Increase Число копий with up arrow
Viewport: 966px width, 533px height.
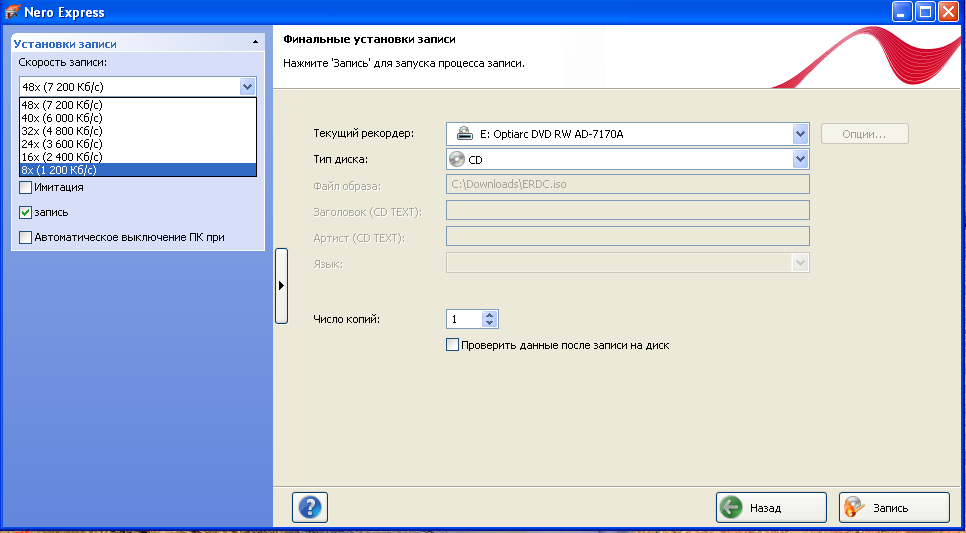coord(490,315)
